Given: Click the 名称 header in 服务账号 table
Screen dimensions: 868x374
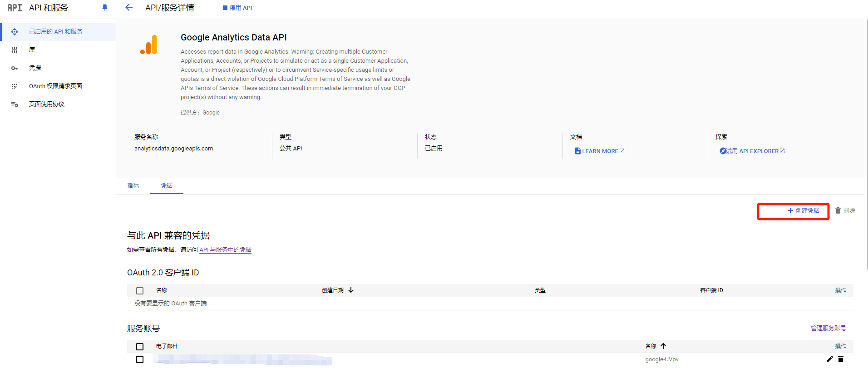Looking at the screenshot, I should [651, 346].
